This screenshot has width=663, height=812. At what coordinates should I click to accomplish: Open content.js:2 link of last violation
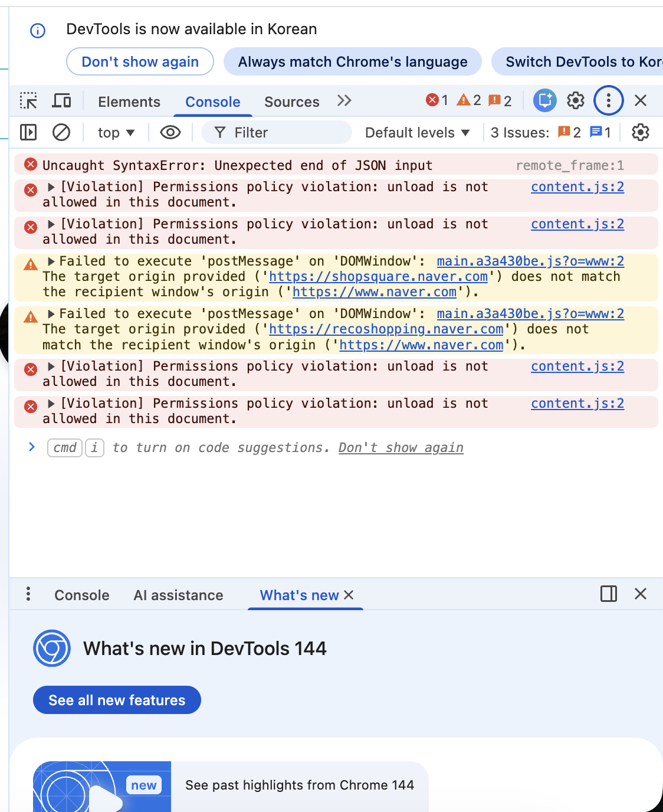coord(577,404)
